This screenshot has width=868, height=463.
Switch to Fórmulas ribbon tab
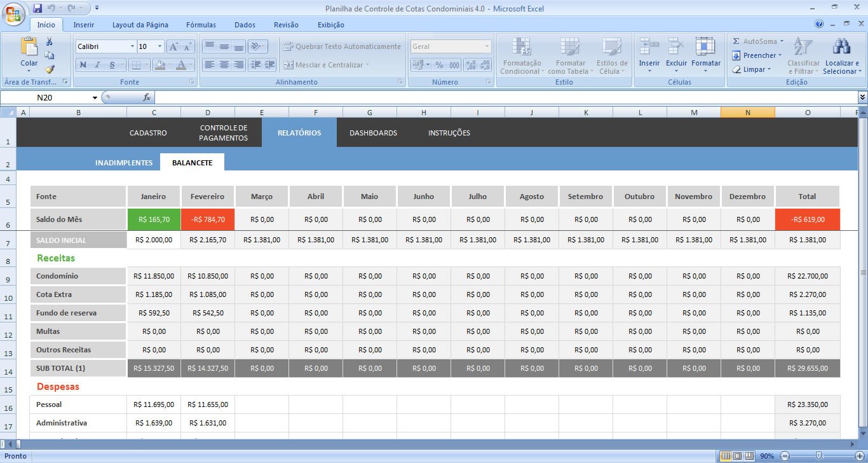point(201,25)
